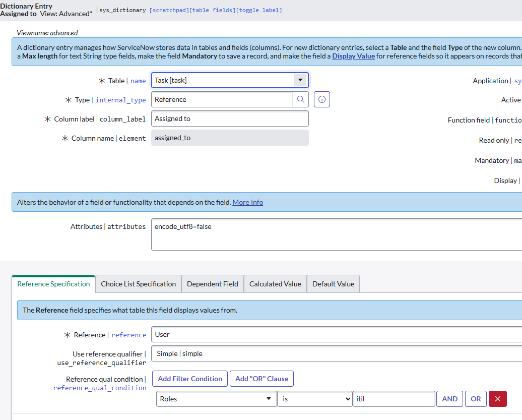Open the info icon beside the Type field

pyautogui.click(x=321, y=99)
